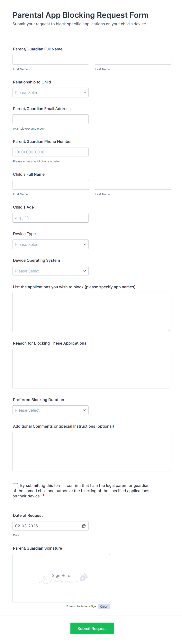Open the calendar picker icon in Date of Request
The width and height of the screenshot is (182, 644).
coord(84,526)
